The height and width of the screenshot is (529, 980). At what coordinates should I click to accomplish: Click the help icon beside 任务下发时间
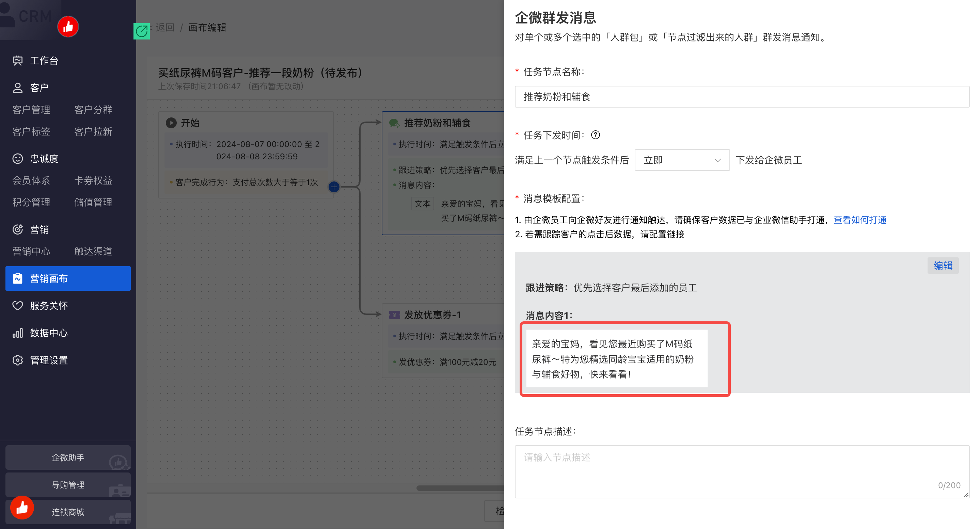[595, 135]
